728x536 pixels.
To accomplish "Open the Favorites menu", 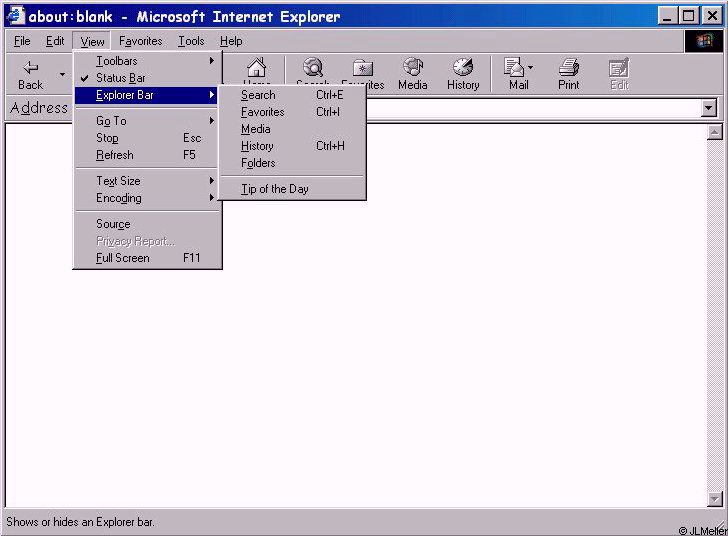I will click(141, 41).
